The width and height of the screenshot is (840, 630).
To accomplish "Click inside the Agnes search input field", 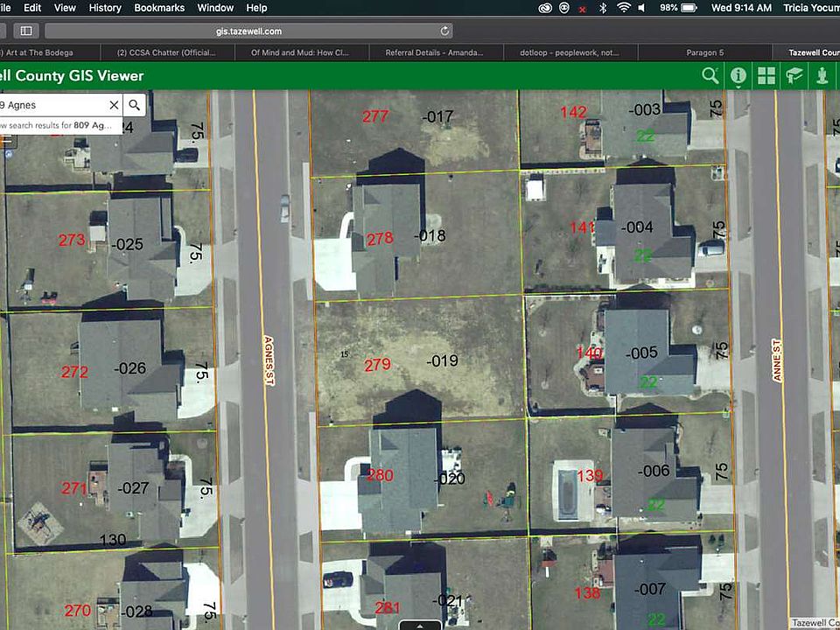I will point(52,105).
